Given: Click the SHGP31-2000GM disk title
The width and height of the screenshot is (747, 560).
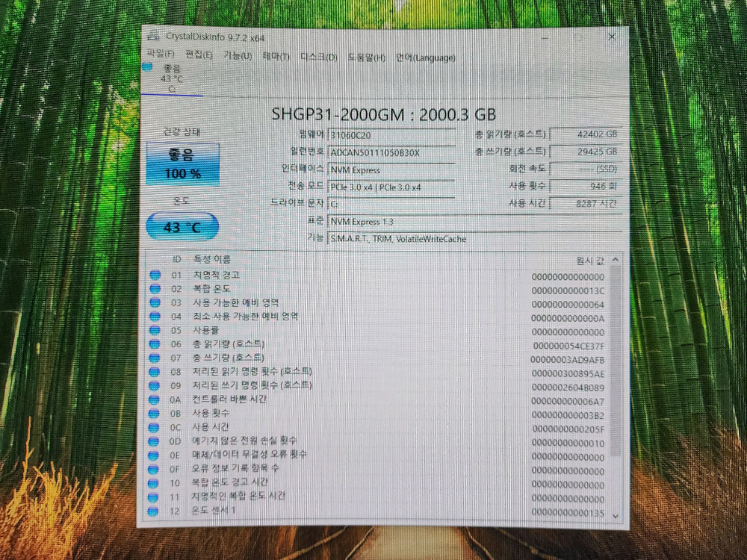Looking at the screenshot, I should coord(383,114).
